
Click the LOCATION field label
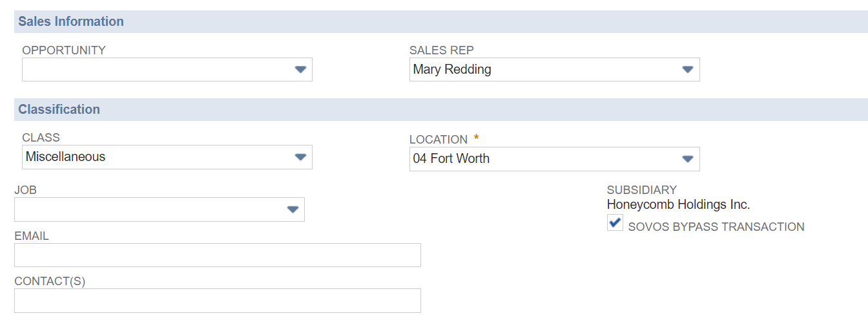pyautogui.click(x=438, y=140)
